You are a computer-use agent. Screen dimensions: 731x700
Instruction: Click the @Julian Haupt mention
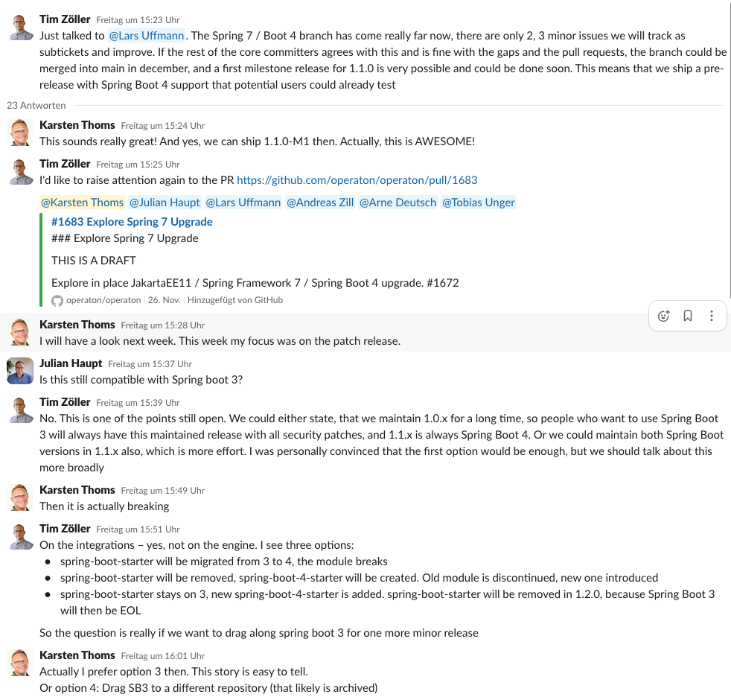pos(165,203)
